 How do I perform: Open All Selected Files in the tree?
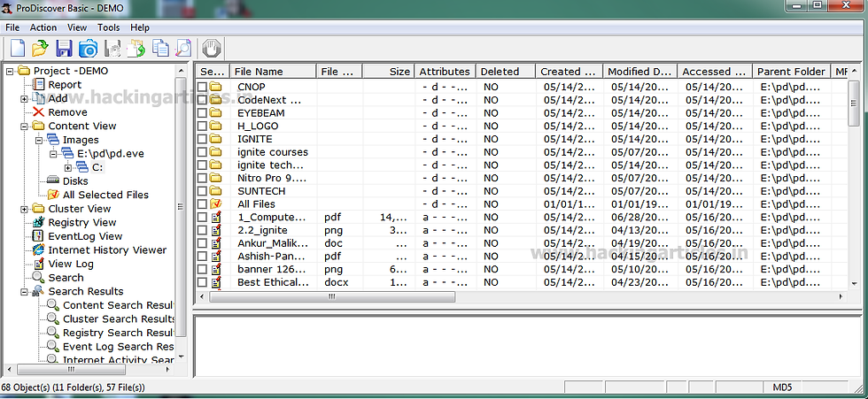[105, 195]
